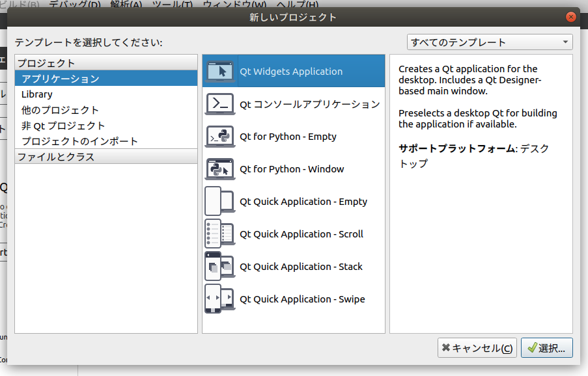Select the Qt Quick Application - Stack icon
Screen dimensions: 588x376
220,267
